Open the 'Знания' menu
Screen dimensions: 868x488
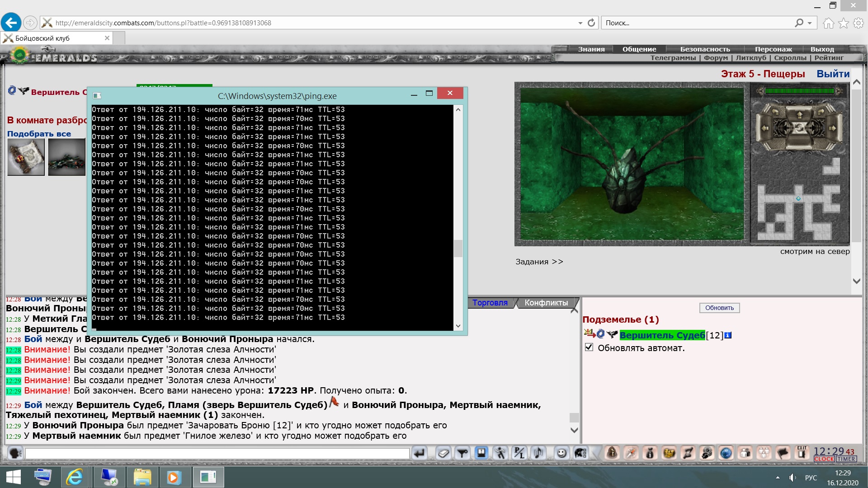coord(591,49)
